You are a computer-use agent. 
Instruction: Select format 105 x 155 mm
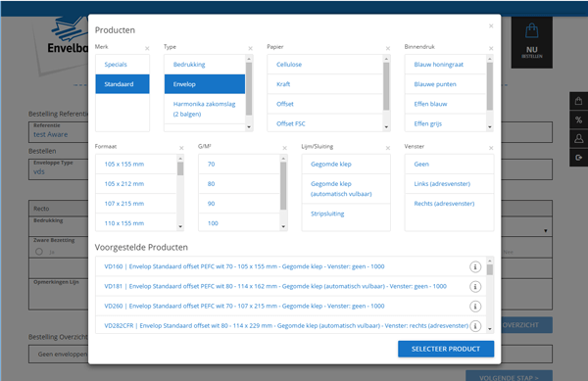[x=136, y=165]
